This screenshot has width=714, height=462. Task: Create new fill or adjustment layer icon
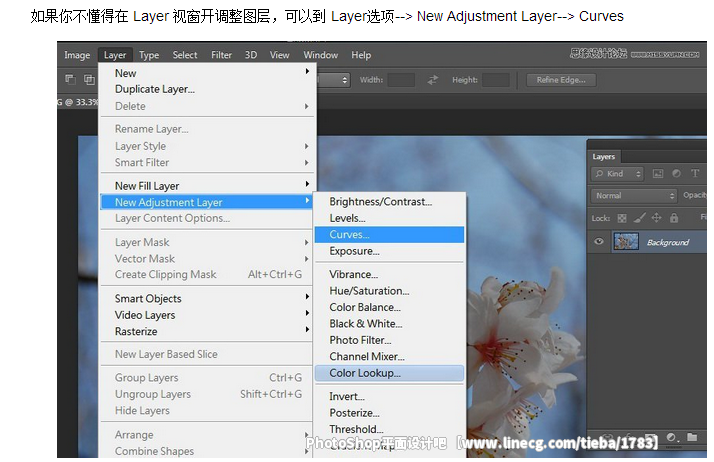pos(671,437)
